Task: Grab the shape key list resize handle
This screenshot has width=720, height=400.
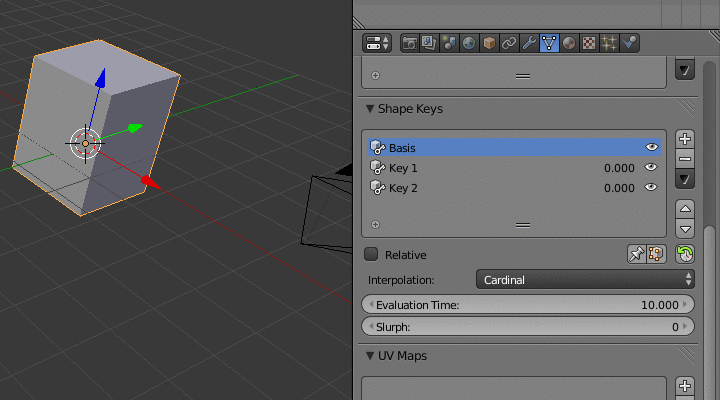Action: tap(523, 225)
